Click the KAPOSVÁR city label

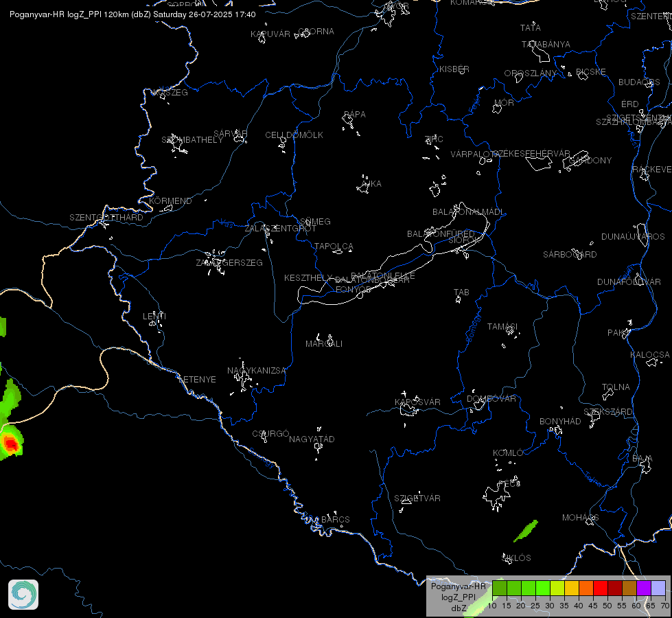(417, 402)
